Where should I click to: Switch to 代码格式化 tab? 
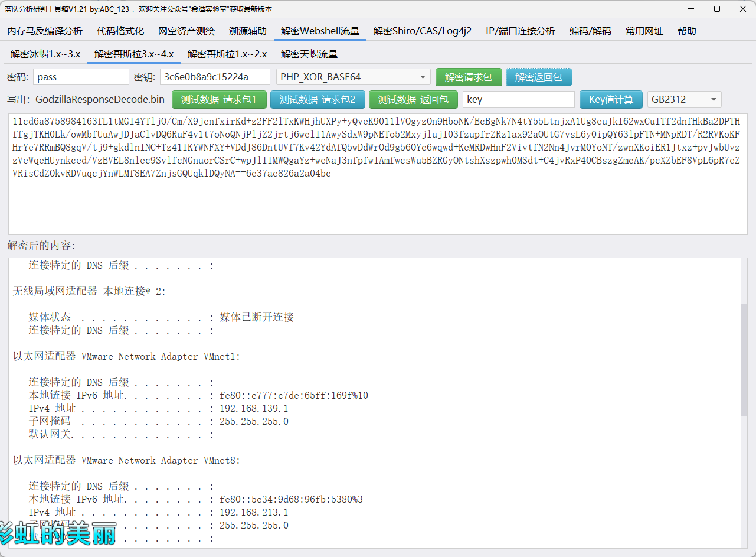coord(120,31)
